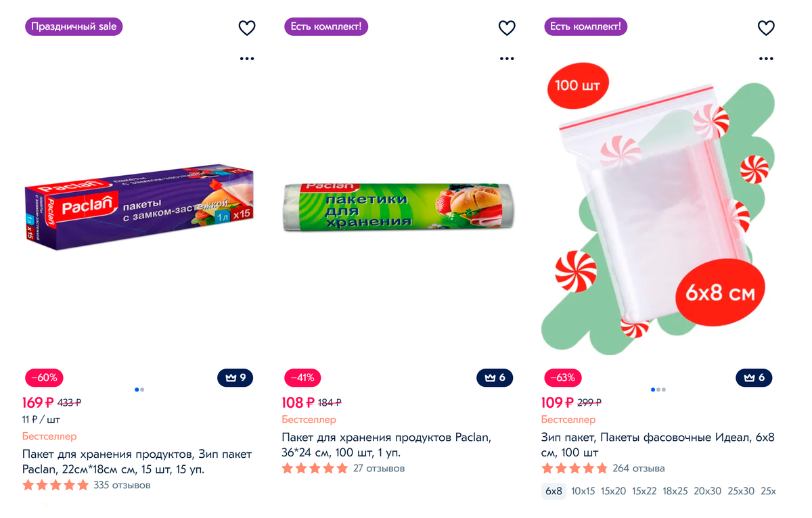Open three-dot menu on 6x8 zip bag card
This screenshot has width=812, height=518.
766,59
